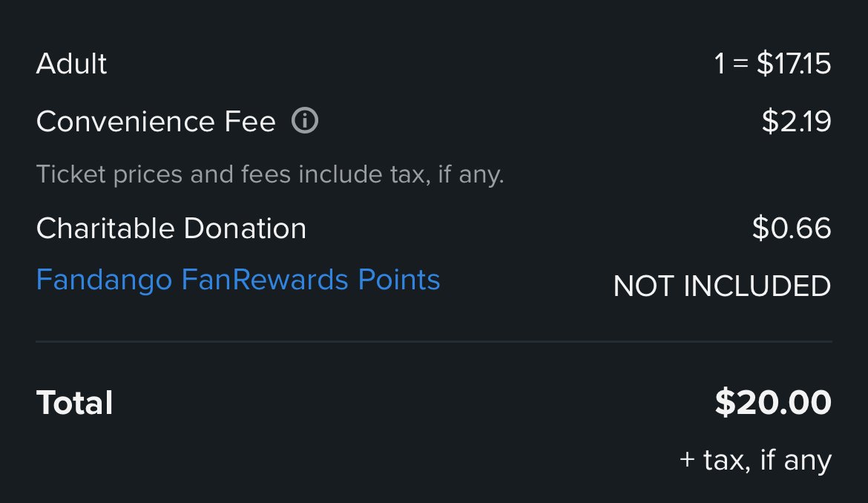The height and width of the screenshot is (503, 868).
Task: Click the word 'Fee' beside the info icon
Action: click(250, 121)
